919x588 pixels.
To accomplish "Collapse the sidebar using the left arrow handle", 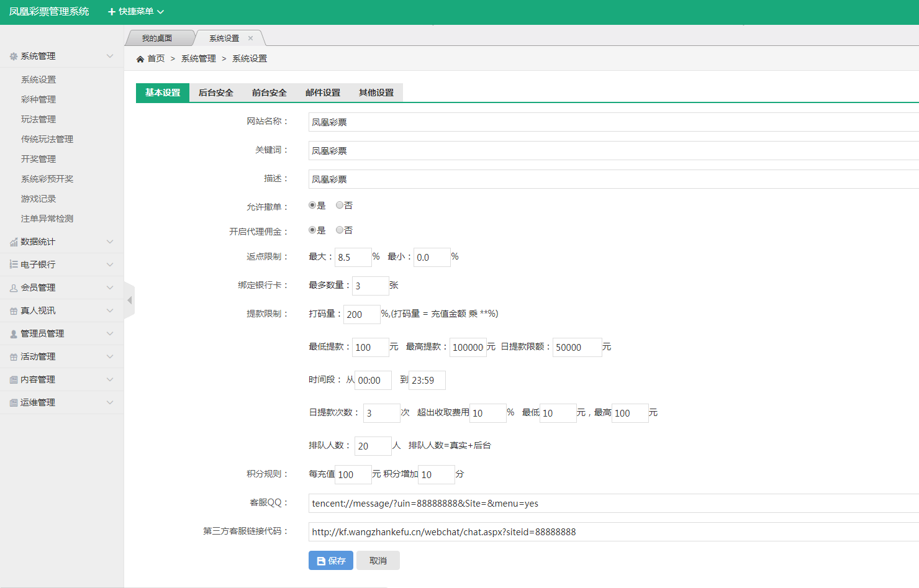I will coord(129,301).
